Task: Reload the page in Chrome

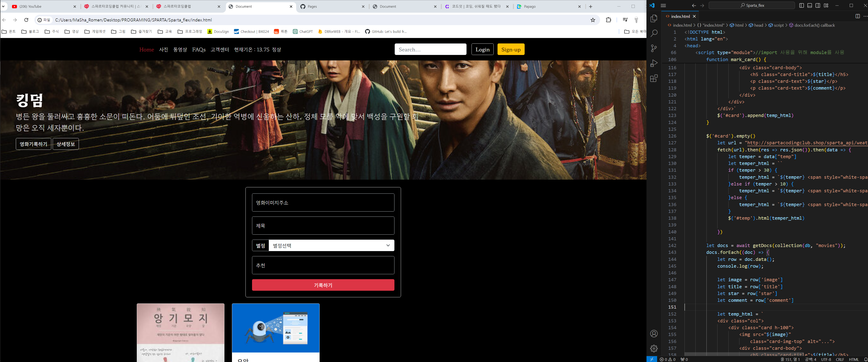Action: point(26,20)
